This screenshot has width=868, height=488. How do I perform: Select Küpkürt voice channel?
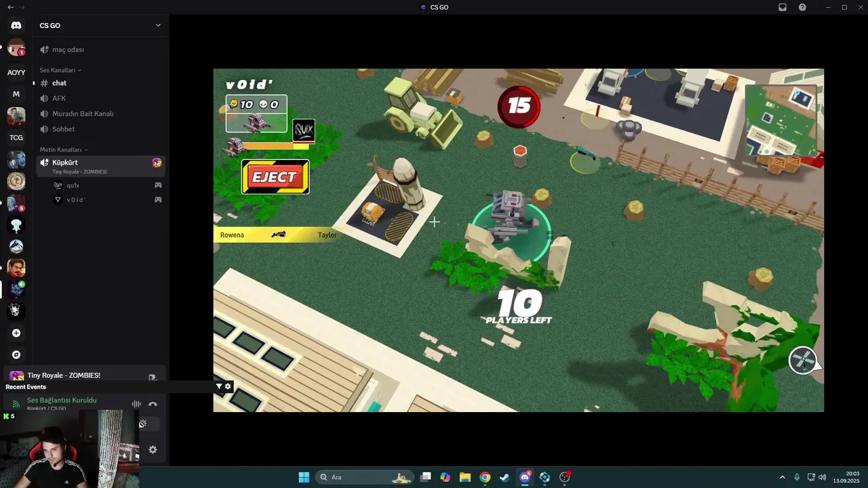(x=100, y=165)
